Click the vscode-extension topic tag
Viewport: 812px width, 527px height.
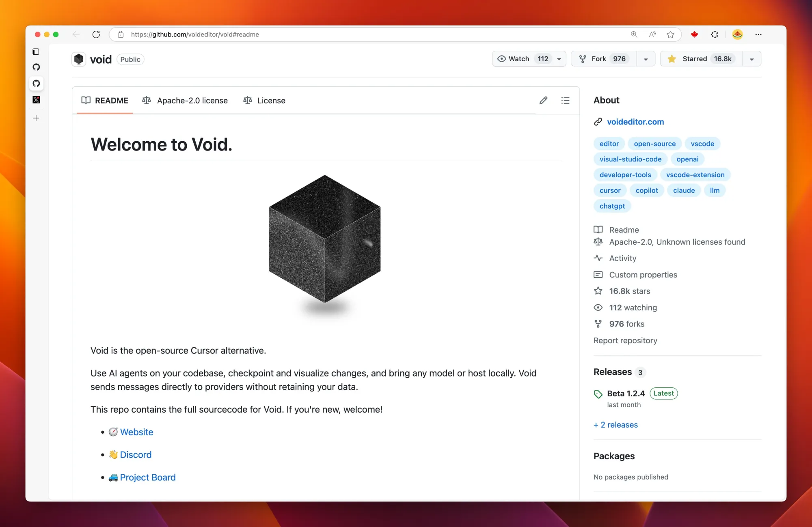coord(695,175)
